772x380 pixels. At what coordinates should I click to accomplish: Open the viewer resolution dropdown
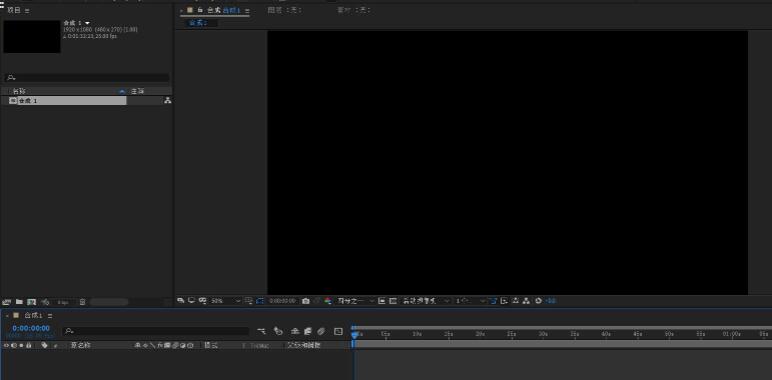coord(355,301)
